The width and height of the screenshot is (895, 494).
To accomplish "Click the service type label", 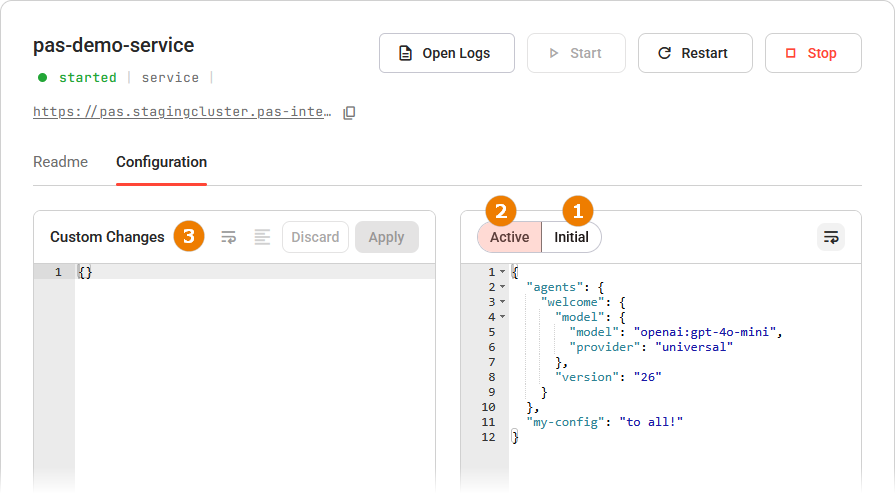I will coord(170,78).
